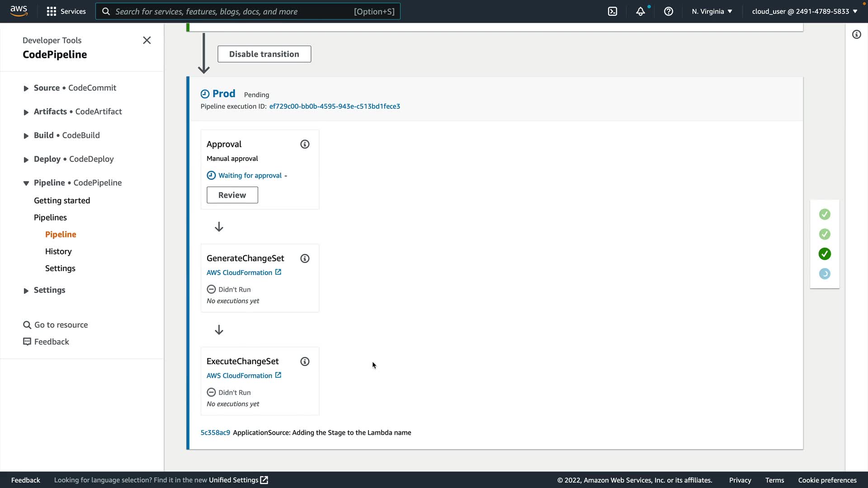This screenshot has height=488, width=868.
Task: Select History in the sidebar
Action: pyautogui.click(x=58, y=251)
